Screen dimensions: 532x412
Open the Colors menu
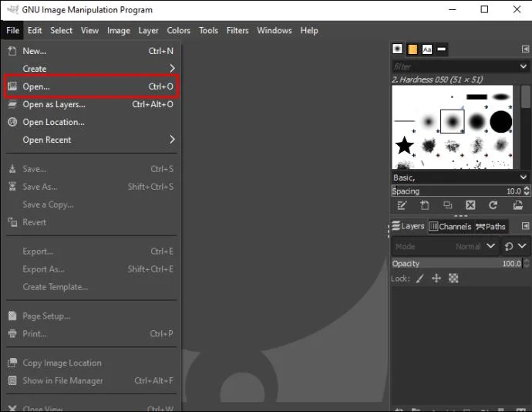tap(178, 31)
